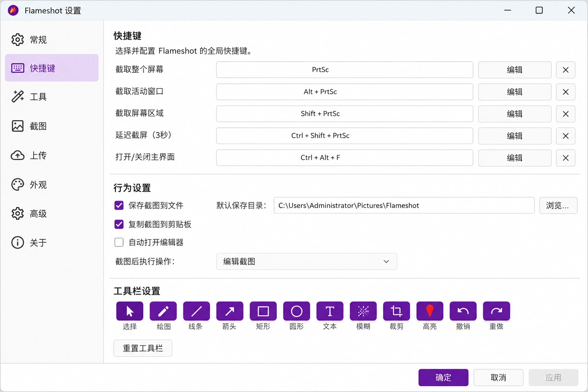Click 重置工具栏 reset button
Viewport: 588px width, 392px height.
click(143, 348)
